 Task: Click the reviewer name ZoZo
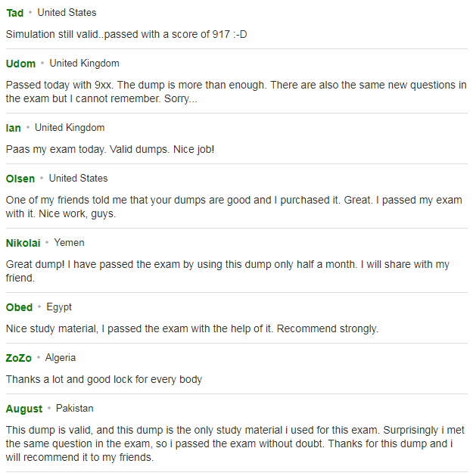tap(18, 358)
